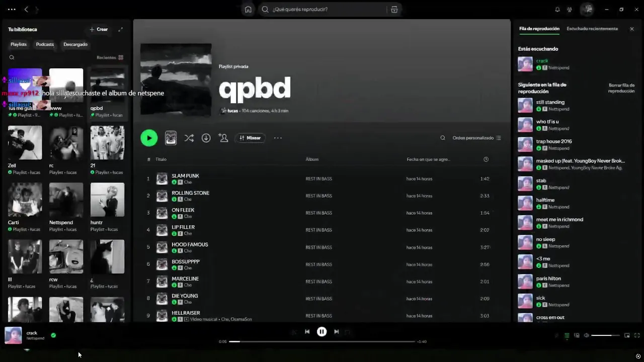Invite collaborators to the playlist
Viewport: 644px width, 362px height.
tap(223, 138)
